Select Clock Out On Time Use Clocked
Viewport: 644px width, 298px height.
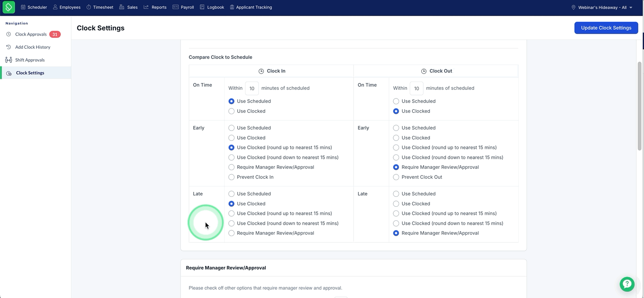pyautogui.click(x=396, y=111)
